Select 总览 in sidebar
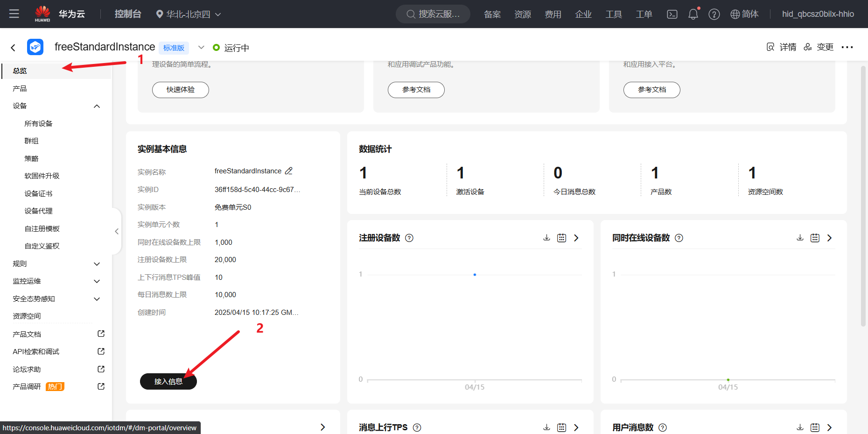 56,71
